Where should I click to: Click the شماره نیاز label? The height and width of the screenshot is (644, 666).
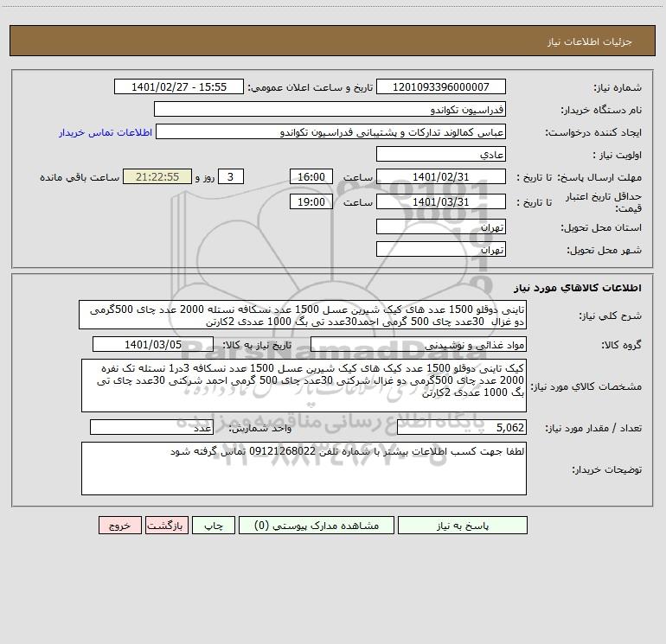tap(618, 88)
